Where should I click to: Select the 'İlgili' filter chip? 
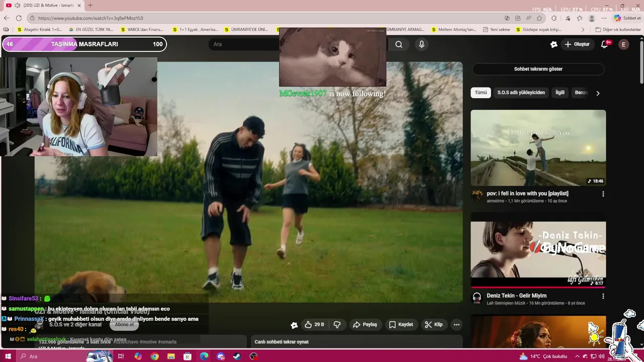pyautogui.click(x=560, y=93)
